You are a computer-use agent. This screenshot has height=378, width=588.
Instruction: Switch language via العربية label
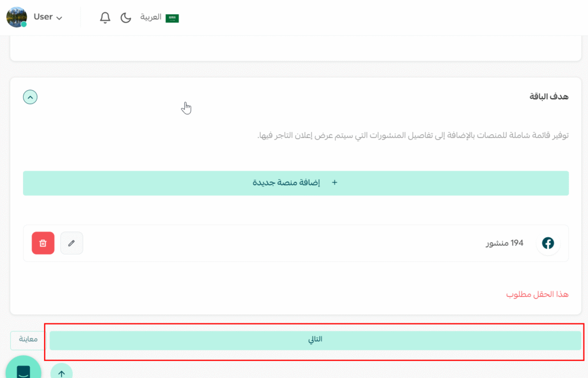(151, 18)
